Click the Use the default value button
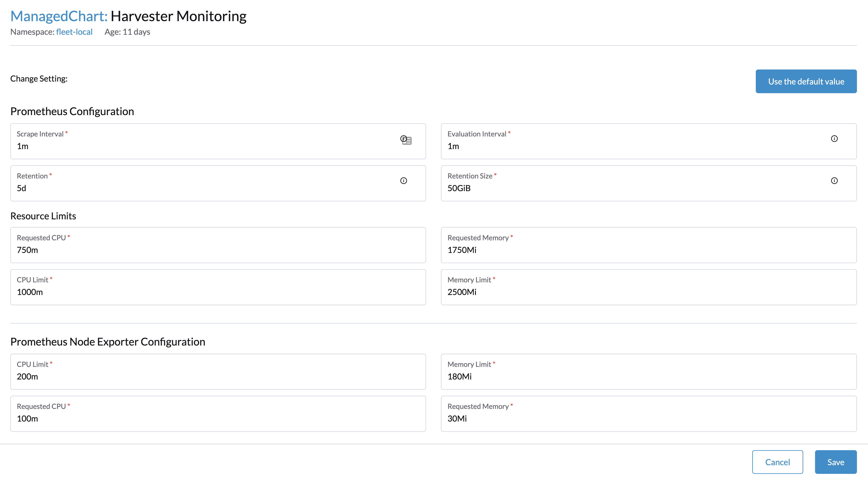The height and width of the screenshot is (479, 868). (806, 81)
